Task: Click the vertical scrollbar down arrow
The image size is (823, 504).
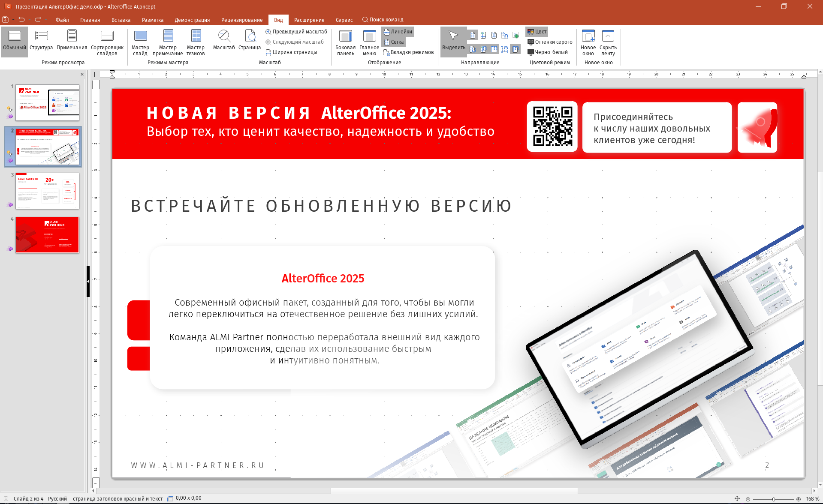Action: [820, 485]
